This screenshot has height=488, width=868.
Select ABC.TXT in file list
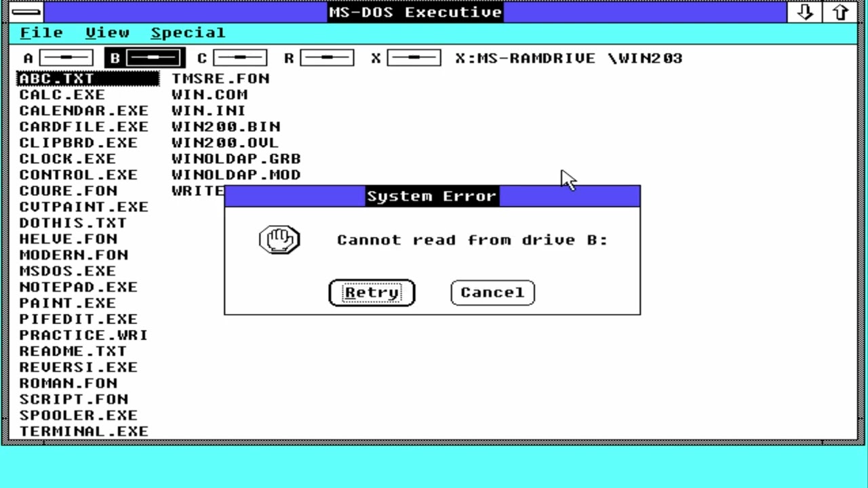point(88,79)
